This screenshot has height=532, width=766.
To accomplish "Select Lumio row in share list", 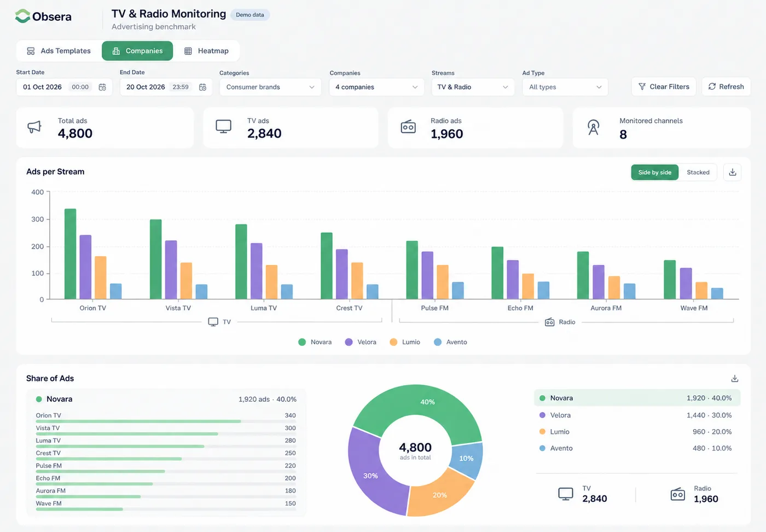I will [637, 432].
